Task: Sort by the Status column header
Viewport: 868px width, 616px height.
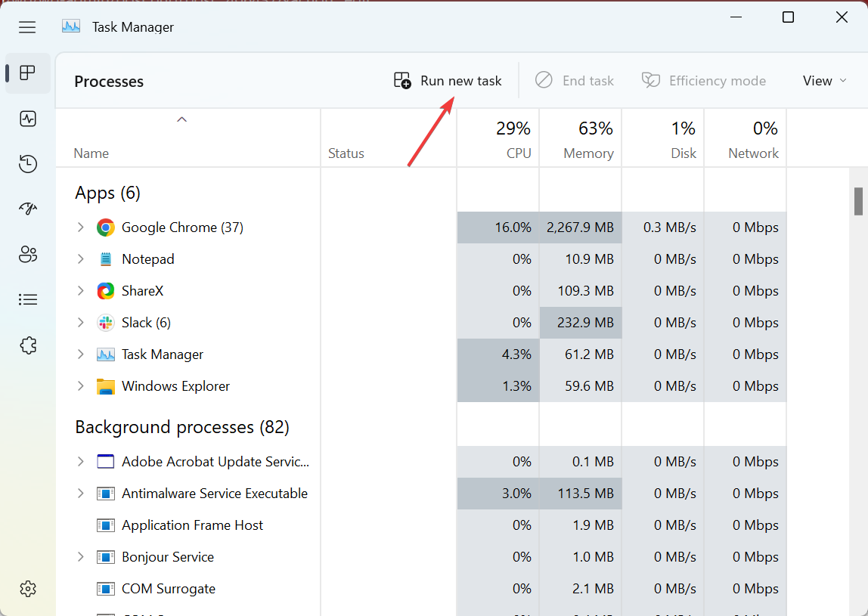Action: coord(389,138)
